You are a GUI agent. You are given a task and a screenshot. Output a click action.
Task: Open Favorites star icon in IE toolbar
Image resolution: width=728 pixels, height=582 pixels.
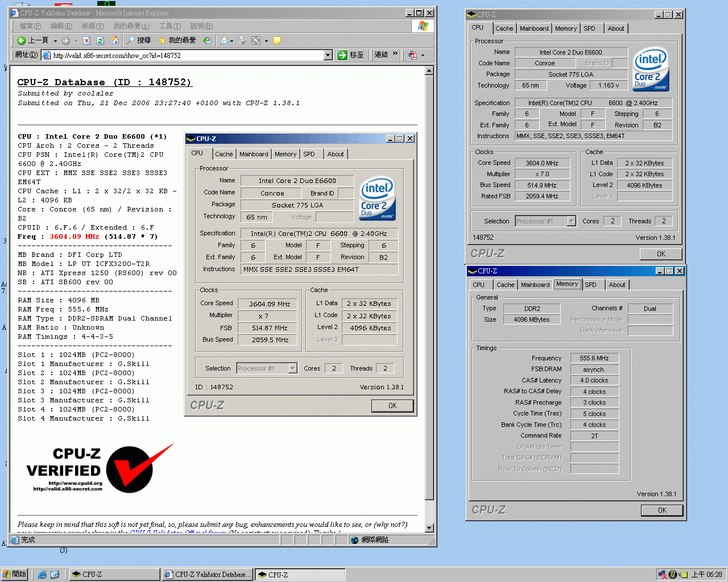point(162,40)
